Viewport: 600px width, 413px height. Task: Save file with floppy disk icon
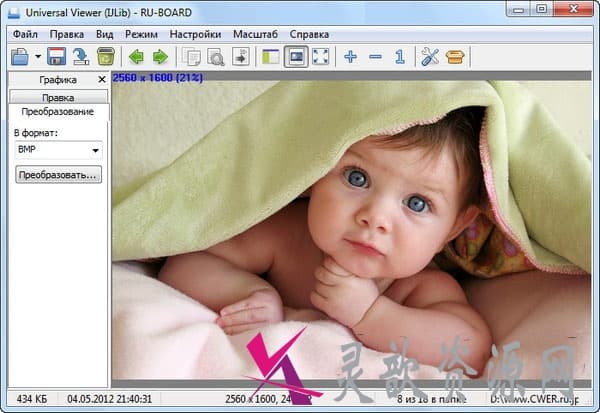coord(56,57)
